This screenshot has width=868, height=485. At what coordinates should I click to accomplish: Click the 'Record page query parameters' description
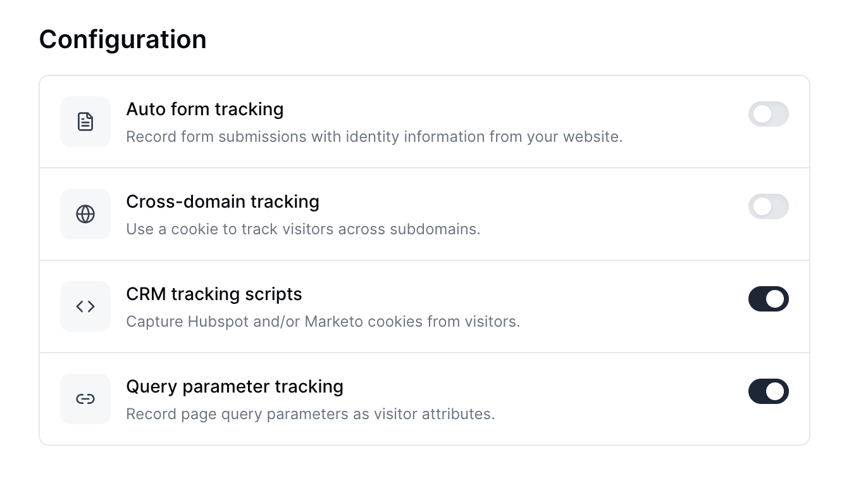310,414
